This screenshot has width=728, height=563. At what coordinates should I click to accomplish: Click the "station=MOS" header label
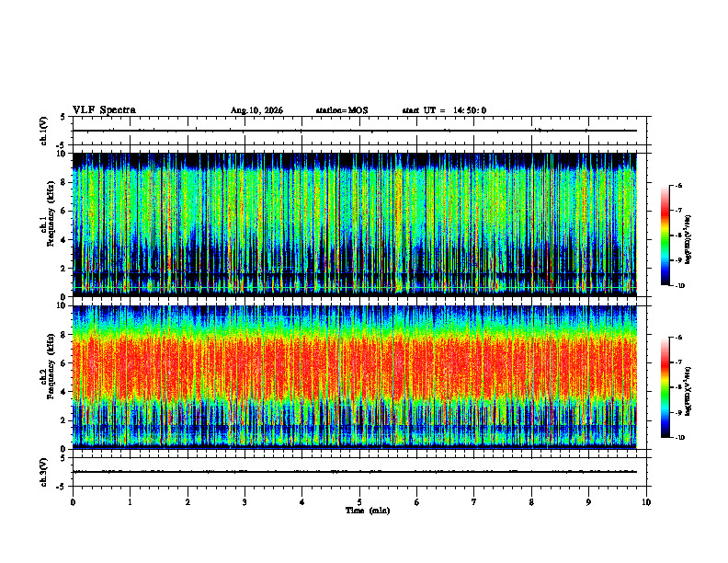click(342, 110)
